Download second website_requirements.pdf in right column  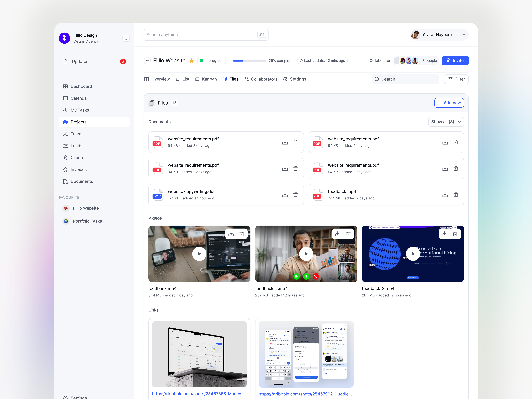point(445,168)
